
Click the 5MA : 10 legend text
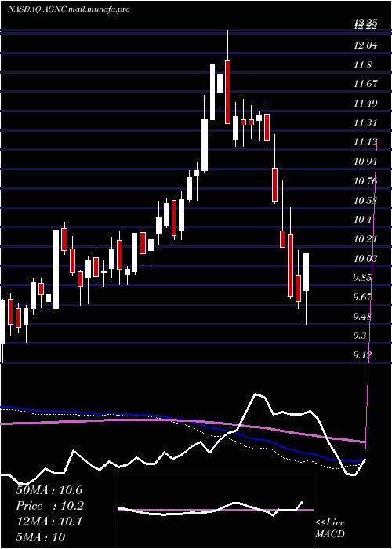tap(41, 537)
